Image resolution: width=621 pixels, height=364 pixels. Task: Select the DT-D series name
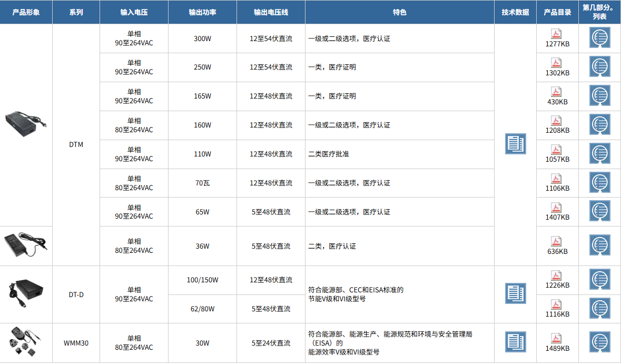pyautogui.click(x=76, y=294)
